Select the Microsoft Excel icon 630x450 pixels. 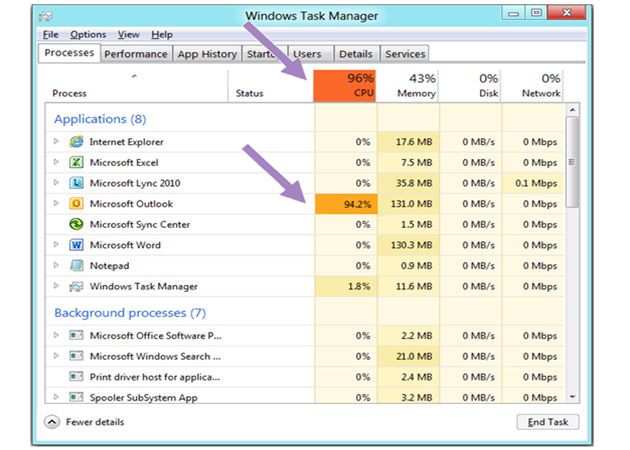(x=76, y=163)
